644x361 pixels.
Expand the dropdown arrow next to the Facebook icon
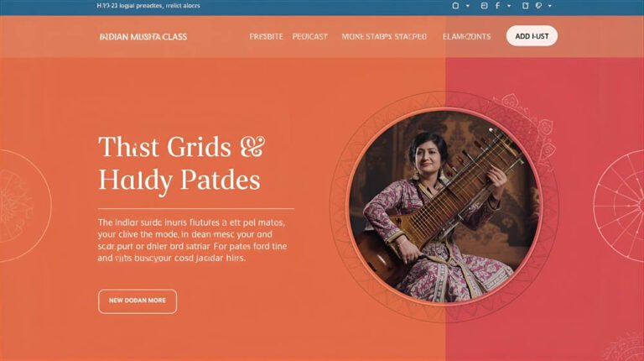(509, 6)
